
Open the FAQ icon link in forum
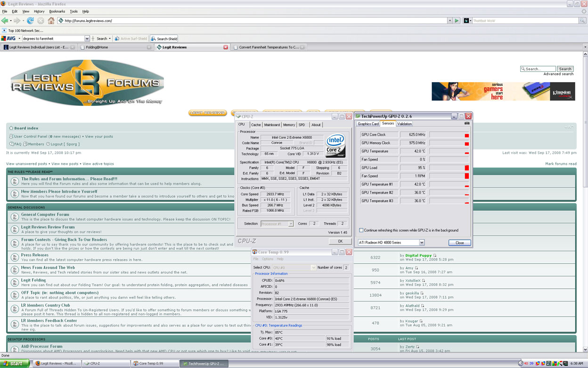[15, 144]
